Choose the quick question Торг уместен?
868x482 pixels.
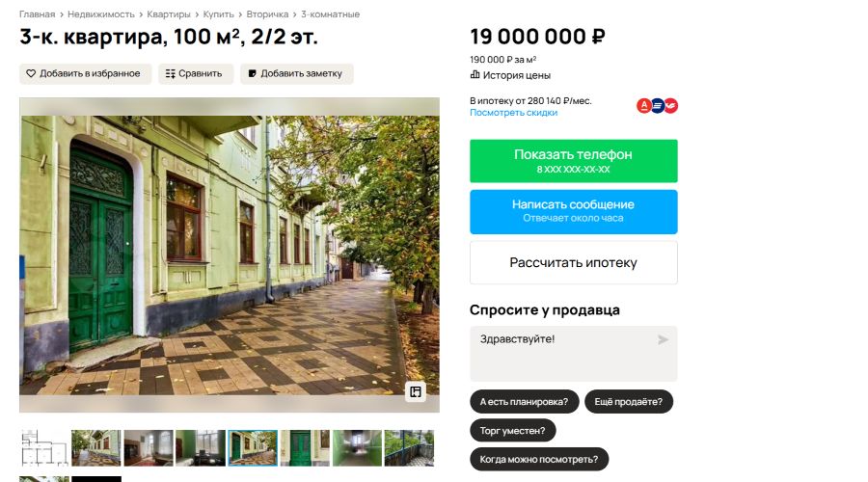(x=513, y=431)
